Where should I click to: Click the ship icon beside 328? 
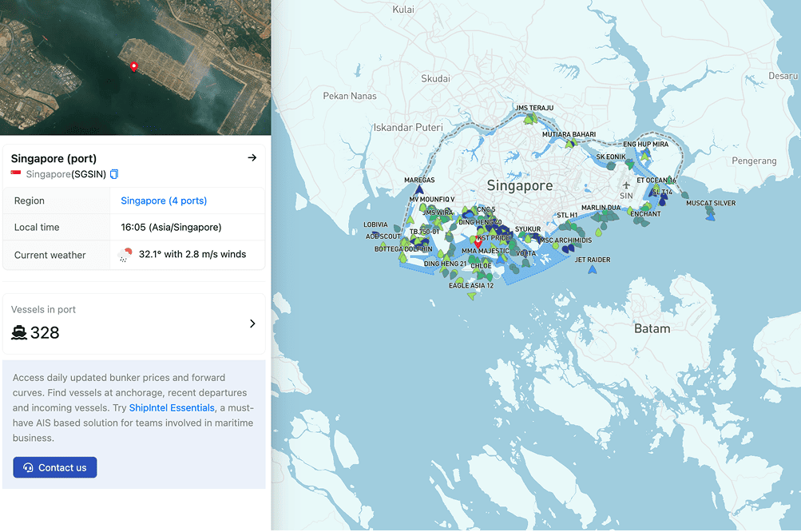(19, 333)
